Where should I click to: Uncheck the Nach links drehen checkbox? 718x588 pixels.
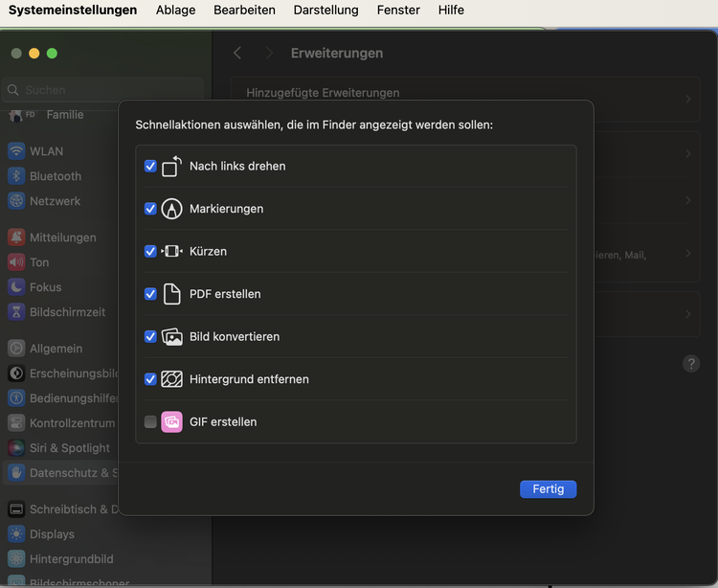click(x=150, y=167)
